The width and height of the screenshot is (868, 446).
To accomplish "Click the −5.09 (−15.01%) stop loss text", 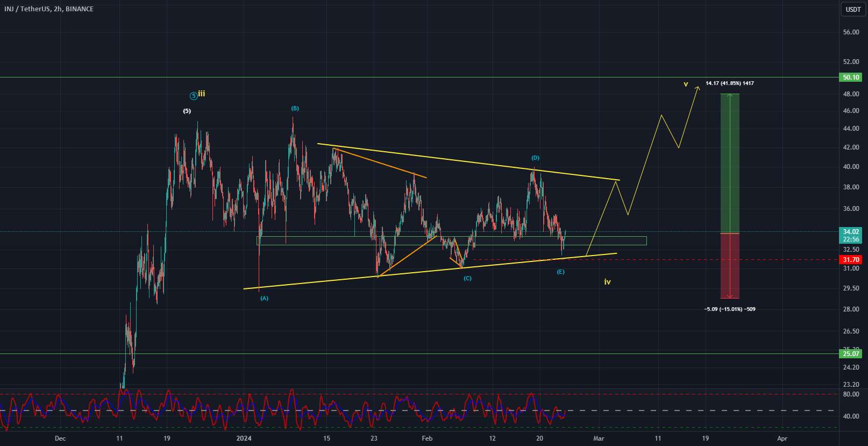I will click(729, 309).
